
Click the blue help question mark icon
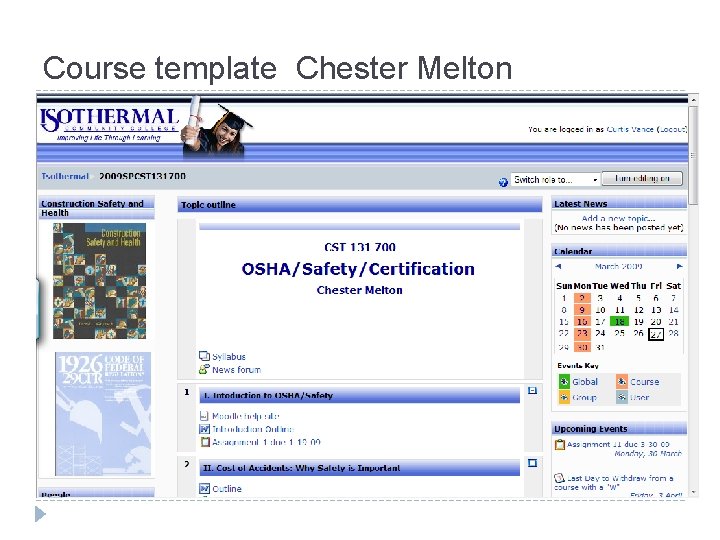point(503,182)
